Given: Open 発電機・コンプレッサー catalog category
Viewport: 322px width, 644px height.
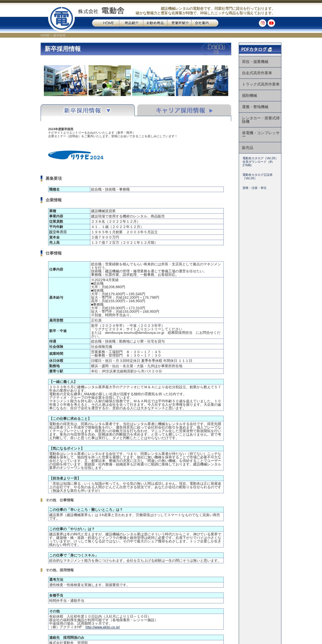Looking at the screenshot, I should (x=260, y=135).
